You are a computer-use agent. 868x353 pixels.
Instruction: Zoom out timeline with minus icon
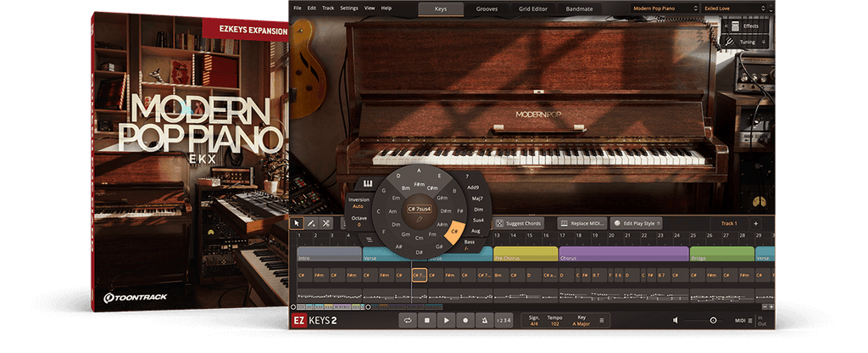[765, 306]
